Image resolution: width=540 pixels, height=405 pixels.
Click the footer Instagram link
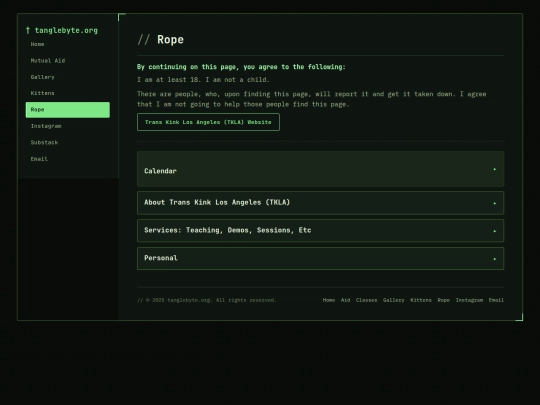tap(469, 300)
